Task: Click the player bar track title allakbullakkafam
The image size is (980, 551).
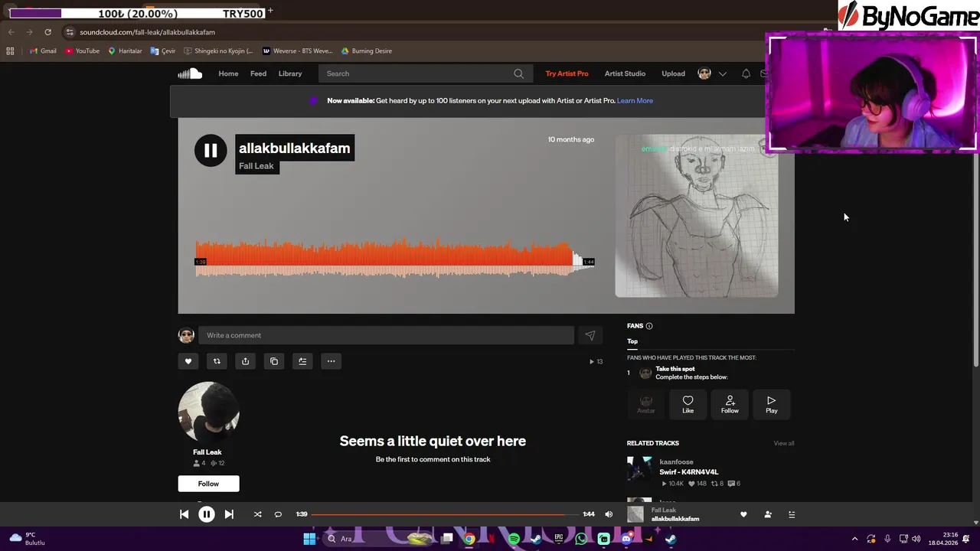Action: tap(675, 519)
